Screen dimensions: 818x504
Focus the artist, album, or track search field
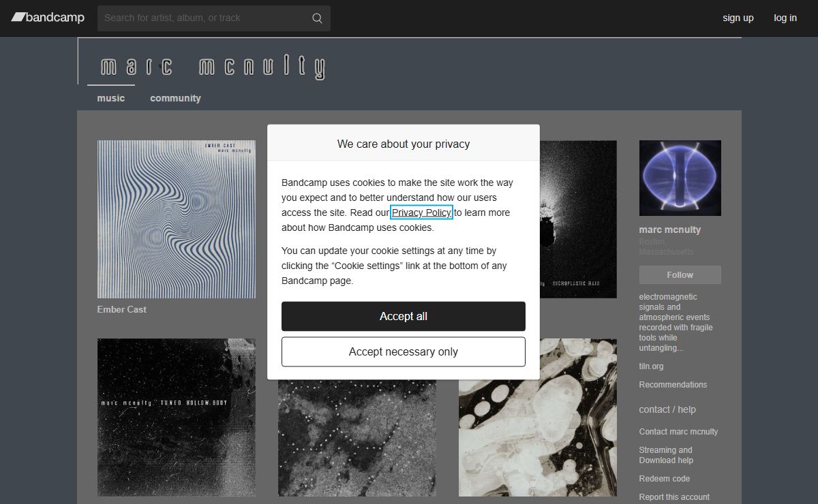214,18
